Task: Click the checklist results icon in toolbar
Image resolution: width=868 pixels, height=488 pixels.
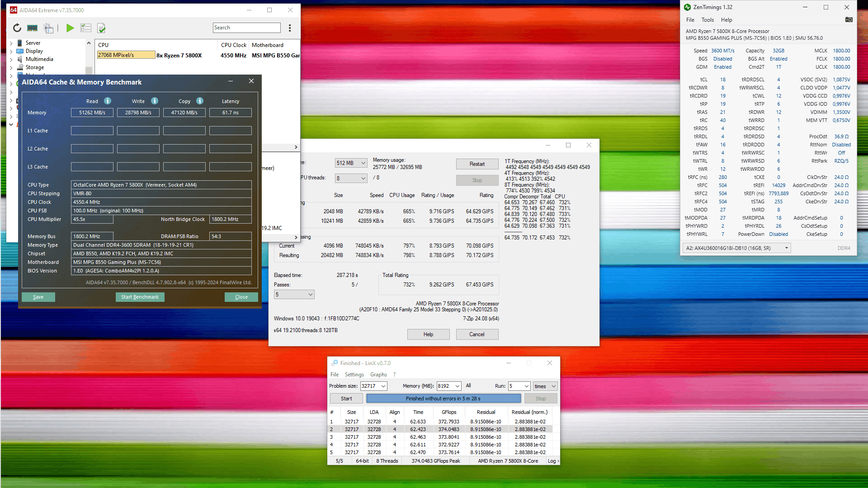Action: (x=85, y=28)
